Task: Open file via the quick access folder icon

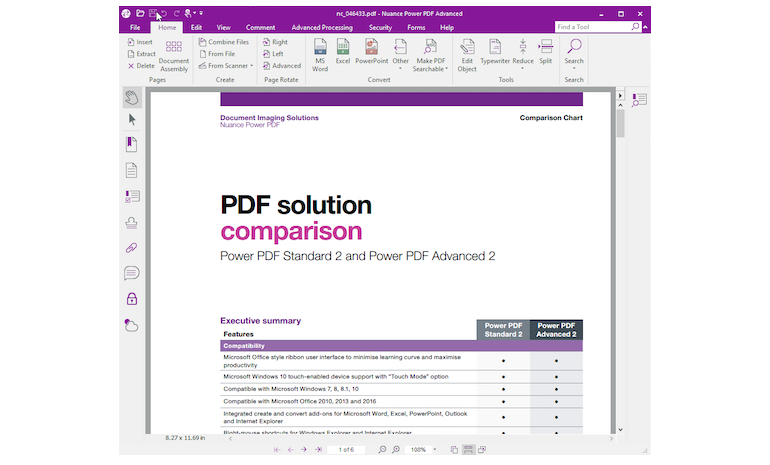Action: point(140,13)
